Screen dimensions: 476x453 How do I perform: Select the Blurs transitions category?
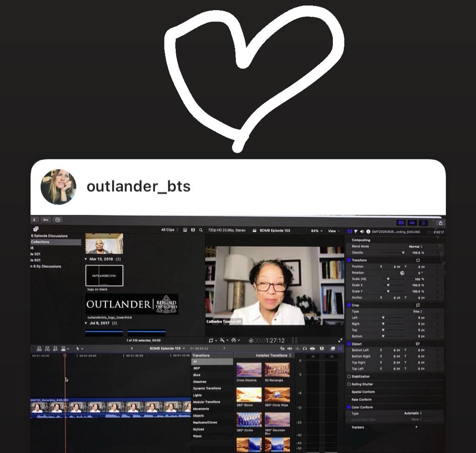pos(197,375)
